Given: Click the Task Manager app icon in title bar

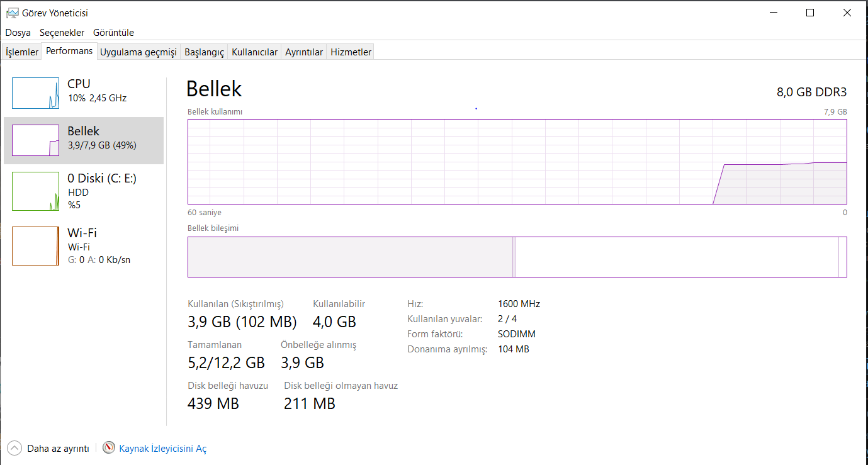Looking at the screenshot, I should click(11, 13).
